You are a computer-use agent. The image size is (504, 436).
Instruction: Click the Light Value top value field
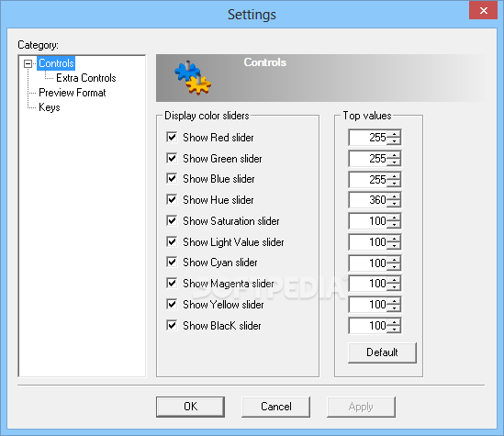368,242
